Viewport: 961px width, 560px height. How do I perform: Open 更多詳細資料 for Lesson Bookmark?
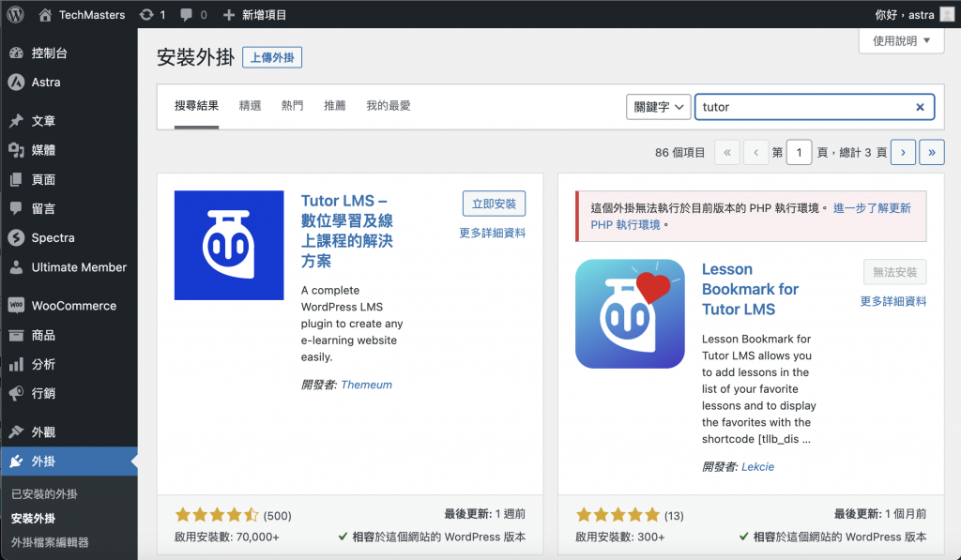[x=893, y=301]
